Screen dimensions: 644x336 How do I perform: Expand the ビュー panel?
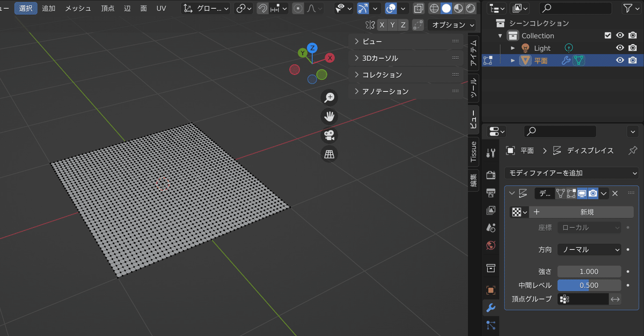pos(406,41)
